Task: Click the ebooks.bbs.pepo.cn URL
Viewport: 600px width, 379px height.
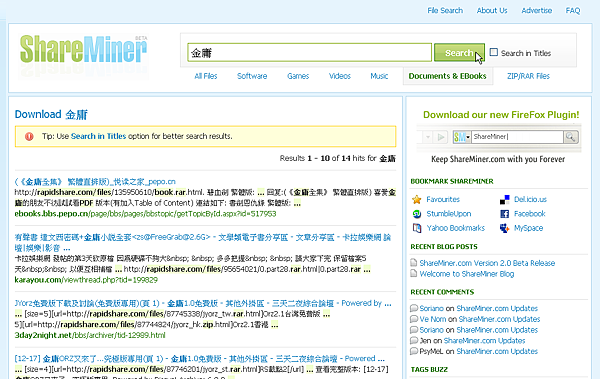Action: (x=145, y=214)
